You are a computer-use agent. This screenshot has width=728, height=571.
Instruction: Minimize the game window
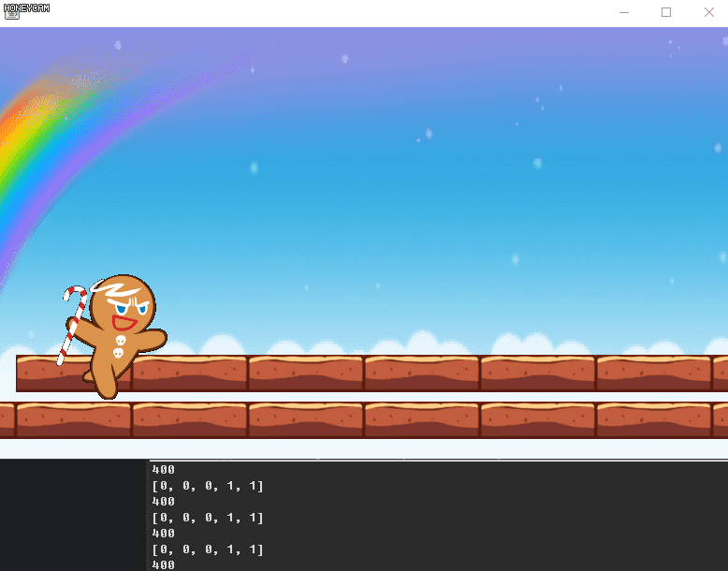624,12
